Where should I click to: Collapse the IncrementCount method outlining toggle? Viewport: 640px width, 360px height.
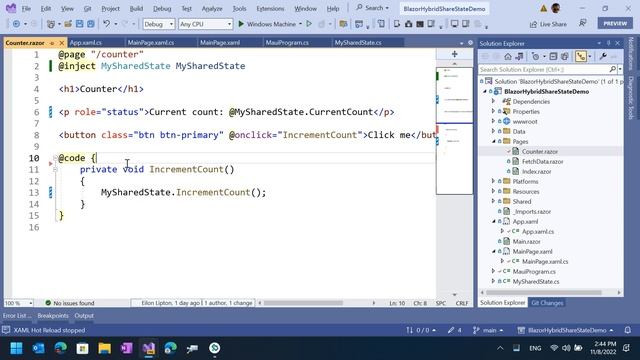(x=55, y=169)
